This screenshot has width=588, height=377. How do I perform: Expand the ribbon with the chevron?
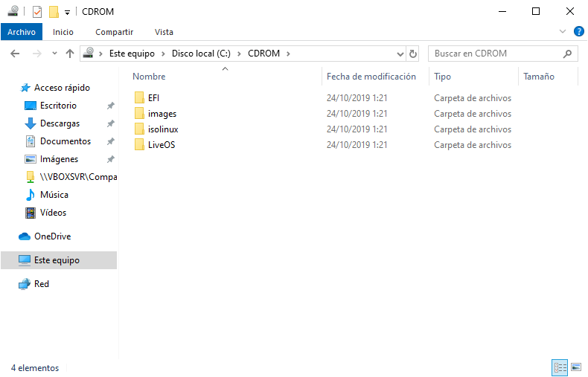(x=563, y=32)
